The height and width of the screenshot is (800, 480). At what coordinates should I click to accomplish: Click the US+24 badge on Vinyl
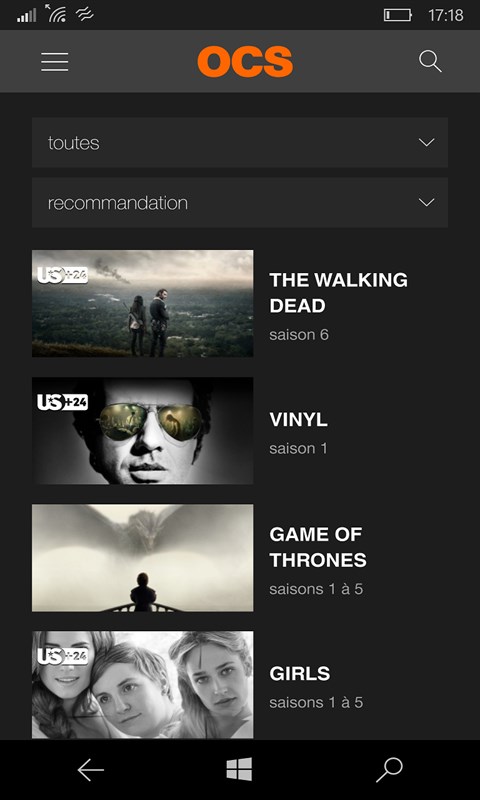(x=62, y=402)
